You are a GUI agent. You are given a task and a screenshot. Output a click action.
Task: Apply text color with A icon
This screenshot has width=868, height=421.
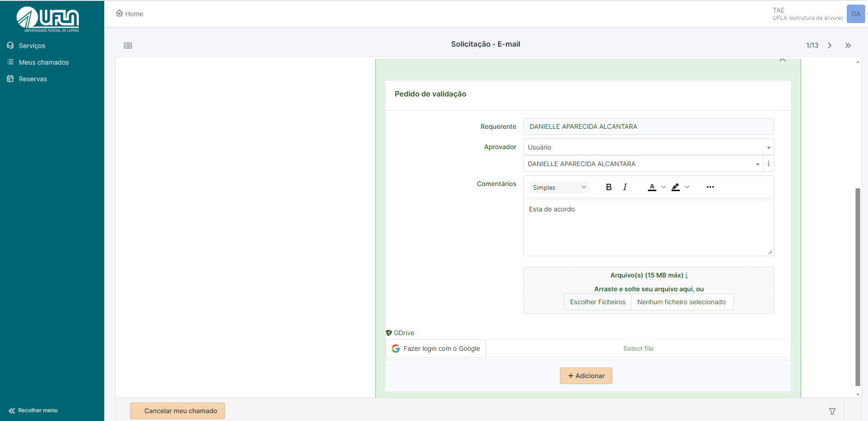(x=652, y=187)
